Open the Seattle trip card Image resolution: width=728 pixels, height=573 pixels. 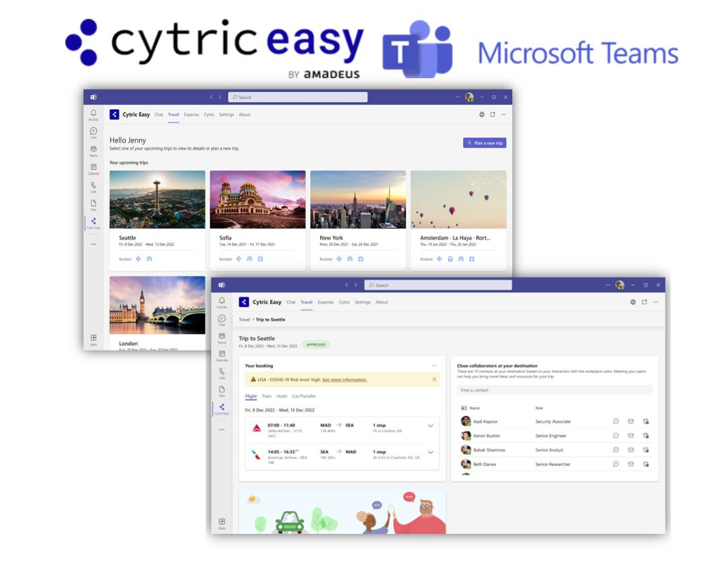(157, 220)
